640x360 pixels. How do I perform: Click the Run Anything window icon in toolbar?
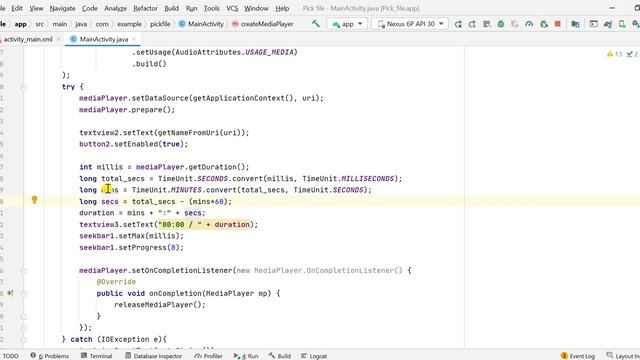[x=593, y=24]
